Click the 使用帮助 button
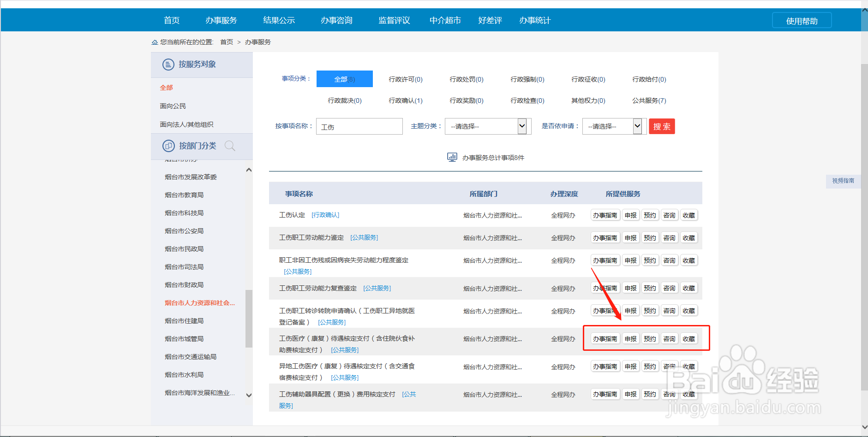The width and height of the screenshot is (868, 437). [802, 20]
